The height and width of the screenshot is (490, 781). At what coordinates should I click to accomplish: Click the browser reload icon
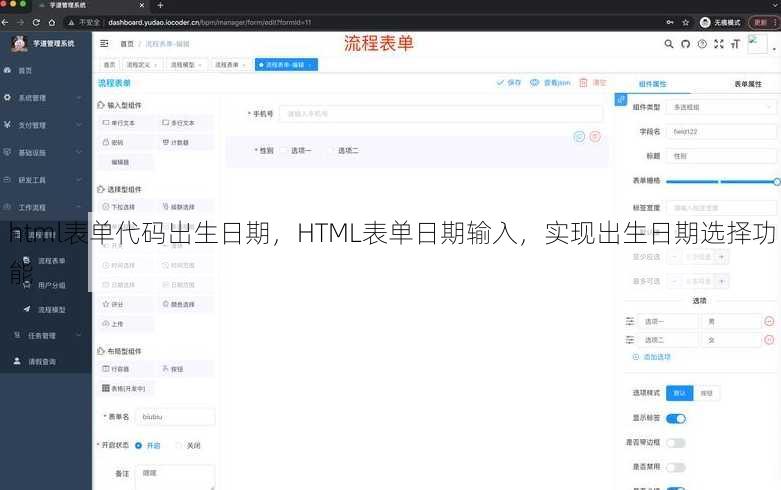pos(36,22)
